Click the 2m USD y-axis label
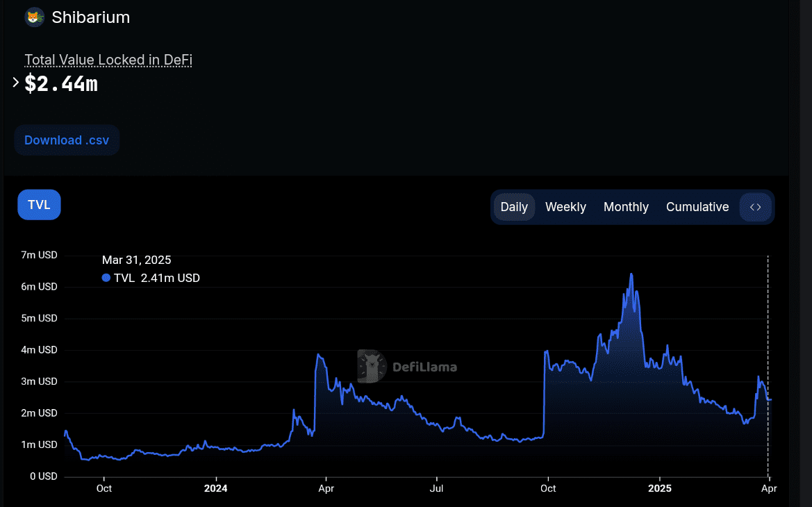Screen dimensions: 812x507 40,413
